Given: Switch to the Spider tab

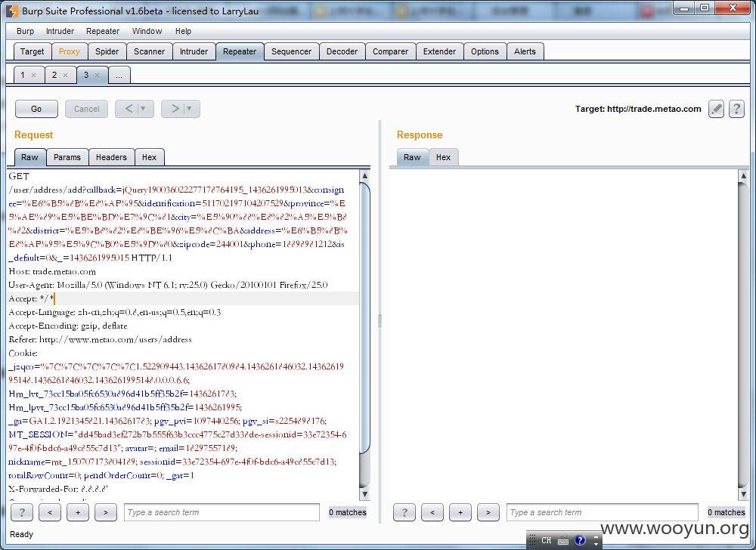Looking at the screenshot, I should point(107,51).
